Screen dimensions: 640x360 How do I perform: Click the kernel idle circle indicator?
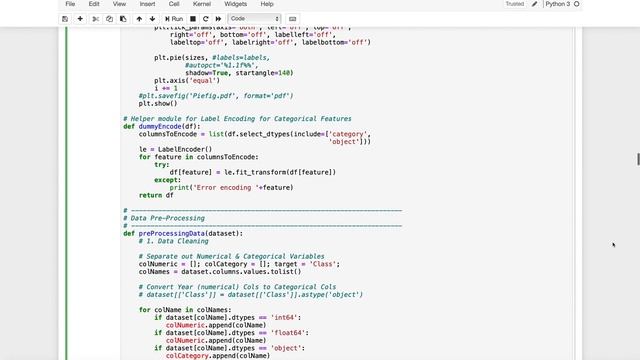tap(576, 4)
